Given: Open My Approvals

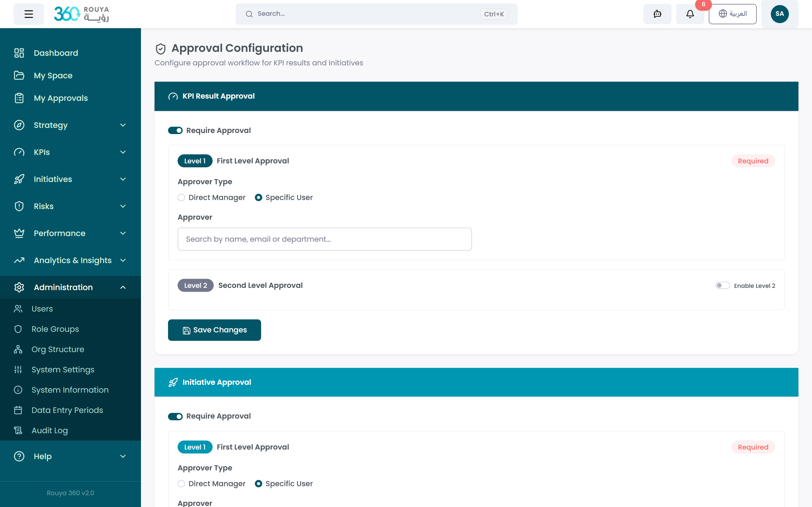Looking at the screenshot, I should click(61, 98).
